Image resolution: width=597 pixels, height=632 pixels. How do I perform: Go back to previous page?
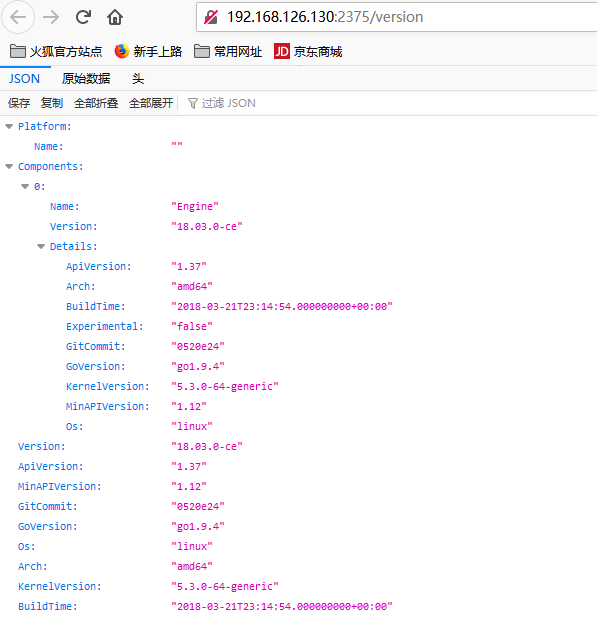(x=18, y=17)
